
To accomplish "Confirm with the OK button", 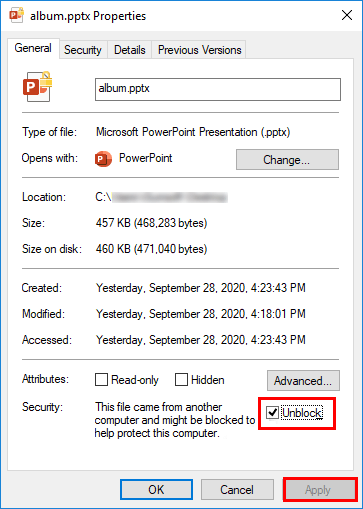I will (x=156, y=490).
